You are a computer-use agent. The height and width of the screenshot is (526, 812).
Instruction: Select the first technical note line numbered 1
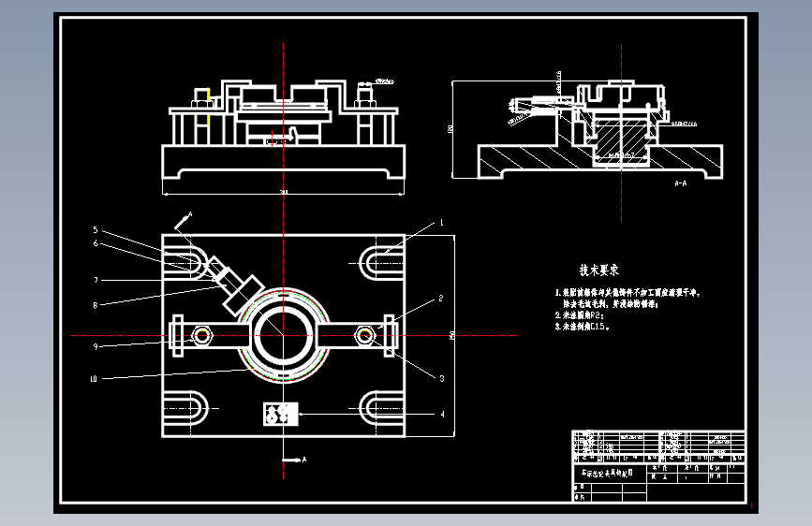point(628,293)
